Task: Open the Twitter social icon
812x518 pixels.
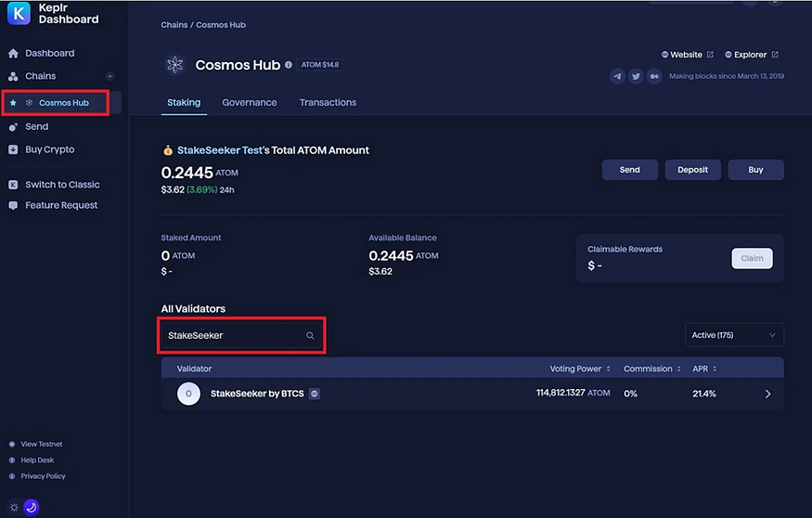Action: pyautogui.click(x=636, y=76)
